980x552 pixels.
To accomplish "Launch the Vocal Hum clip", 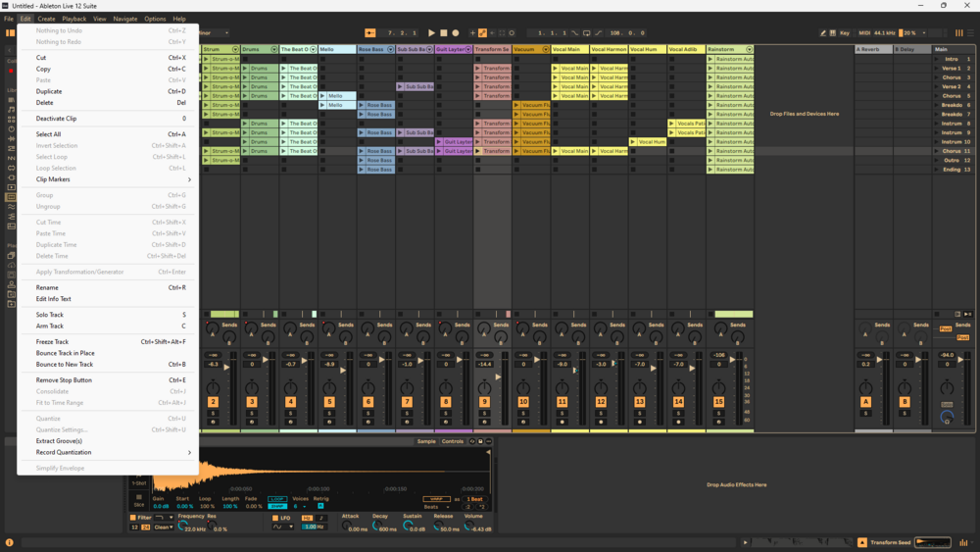I will [634, 142].
